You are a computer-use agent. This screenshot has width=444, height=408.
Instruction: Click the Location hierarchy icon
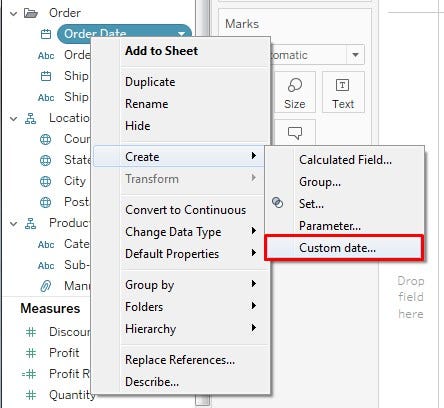tap(31, 118)
